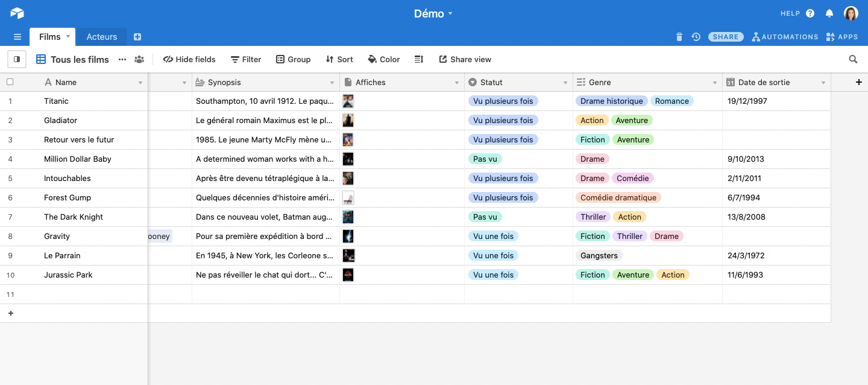Add a new table with plus icon
Screen dimensions: 868x385
click(x=137, y=37)
